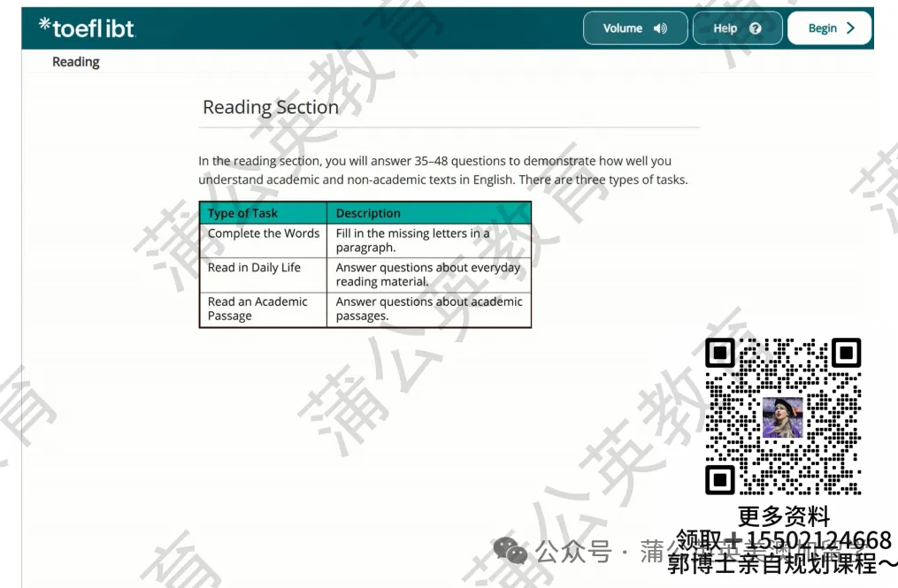Click the Description column header

[429, 213]
